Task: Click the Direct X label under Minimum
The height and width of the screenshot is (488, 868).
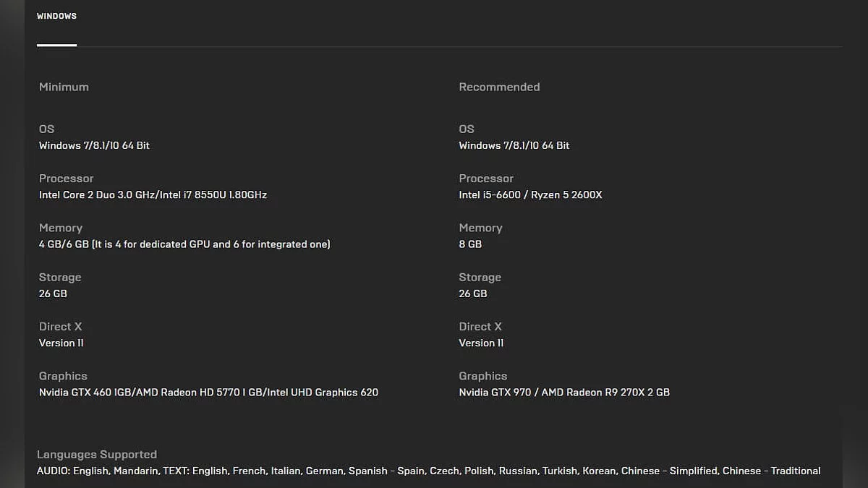Action: point(61,327)
